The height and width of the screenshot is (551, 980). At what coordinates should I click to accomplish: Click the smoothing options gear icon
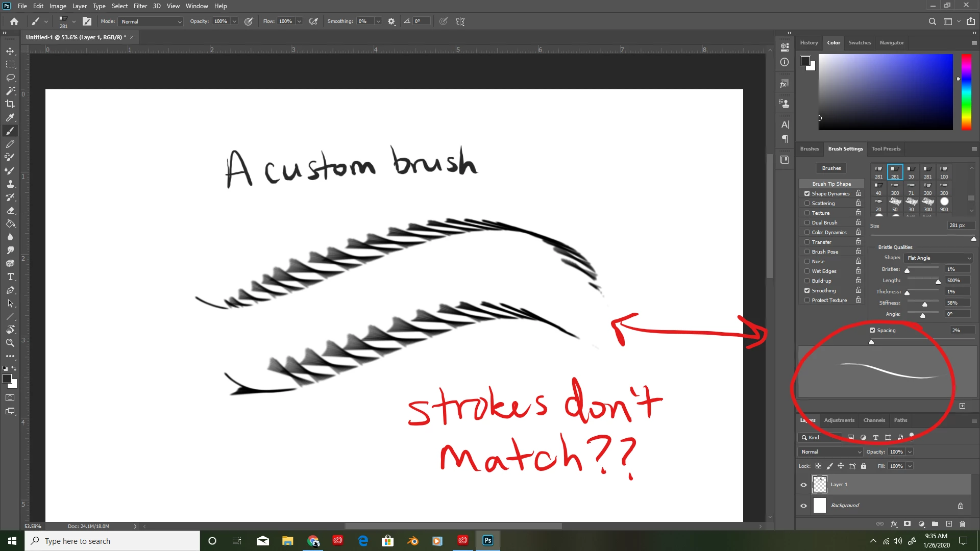coord(391,21)
